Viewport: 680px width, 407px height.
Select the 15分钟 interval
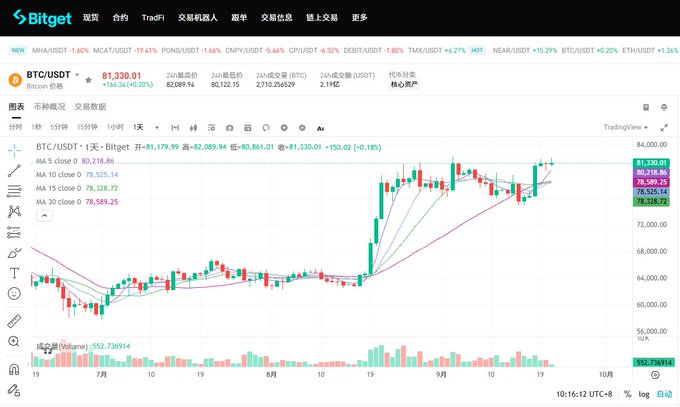pyautogui.click(x=87, y=127)
